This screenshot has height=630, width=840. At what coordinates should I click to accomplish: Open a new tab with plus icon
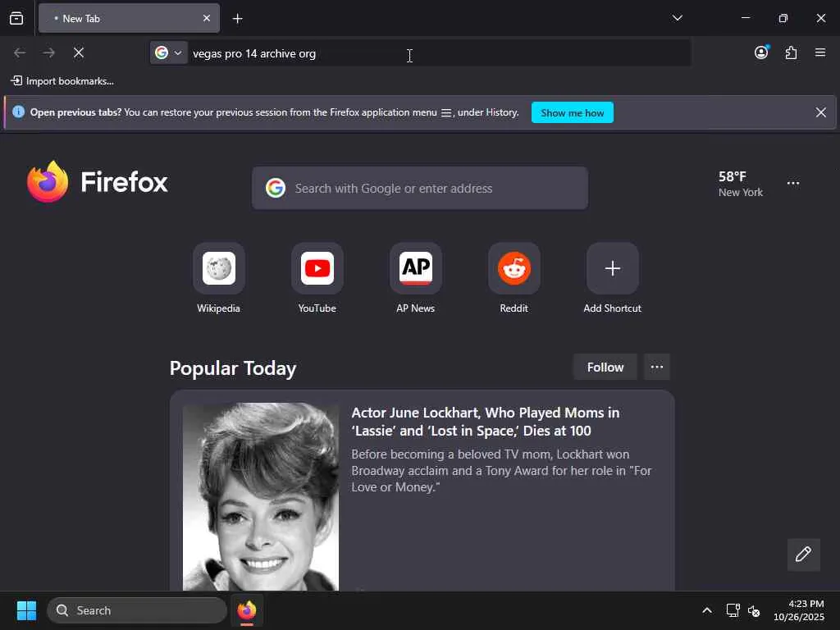(237, 19)
